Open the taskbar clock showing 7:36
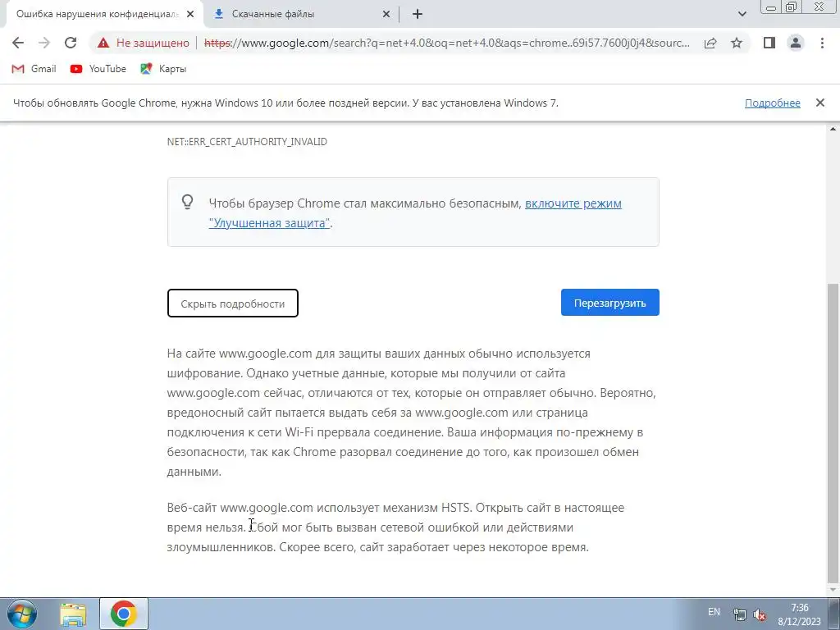The width and height of the screenshot is (840, 630). point(799,614)
